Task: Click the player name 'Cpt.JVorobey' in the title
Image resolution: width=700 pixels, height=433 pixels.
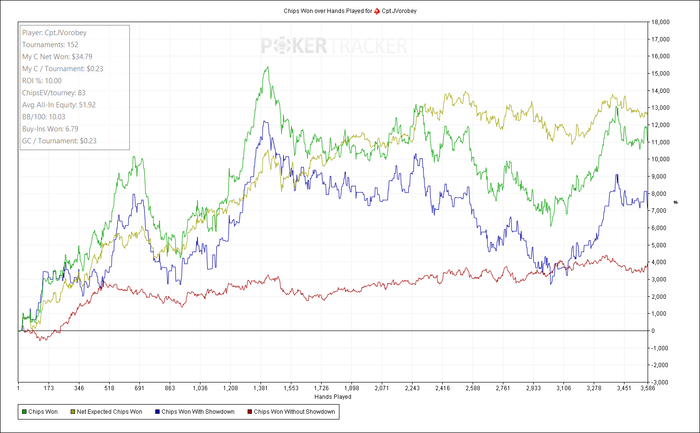Action: tap(399, 11)
